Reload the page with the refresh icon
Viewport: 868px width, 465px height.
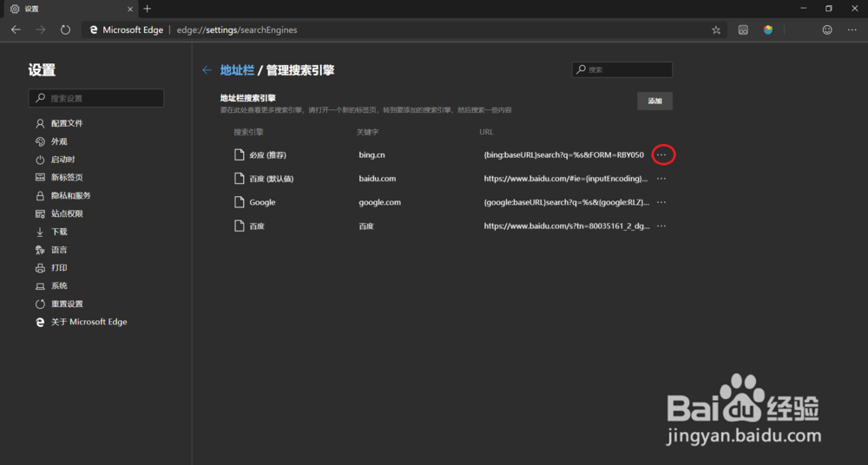tap(65, 29)
